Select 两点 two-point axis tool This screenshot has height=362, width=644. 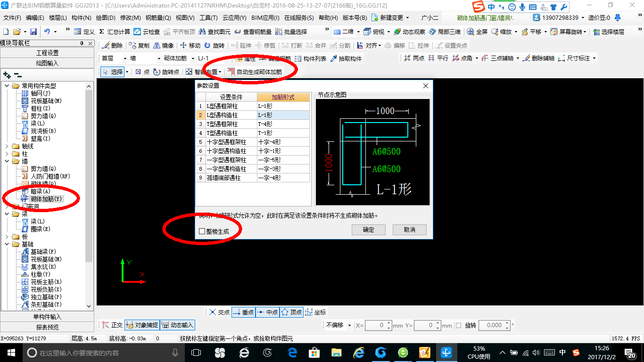414,58
